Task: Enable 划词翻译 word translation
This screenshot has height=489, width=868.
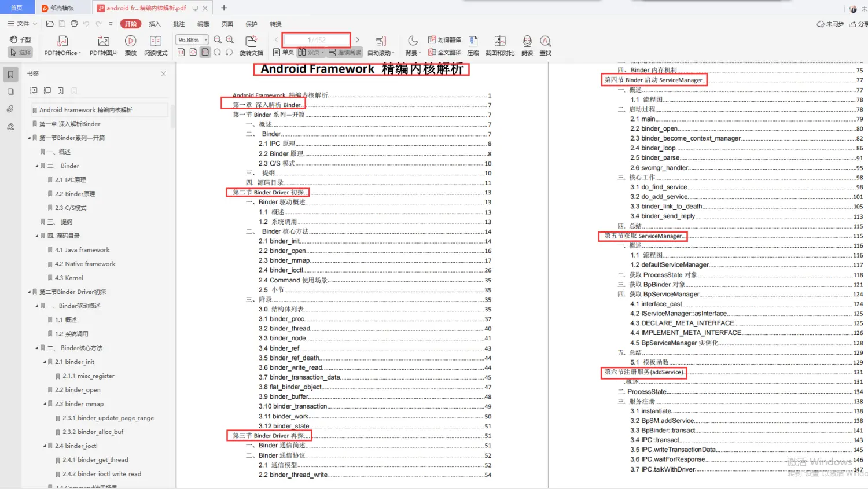Action: click(x=444, y=39)
